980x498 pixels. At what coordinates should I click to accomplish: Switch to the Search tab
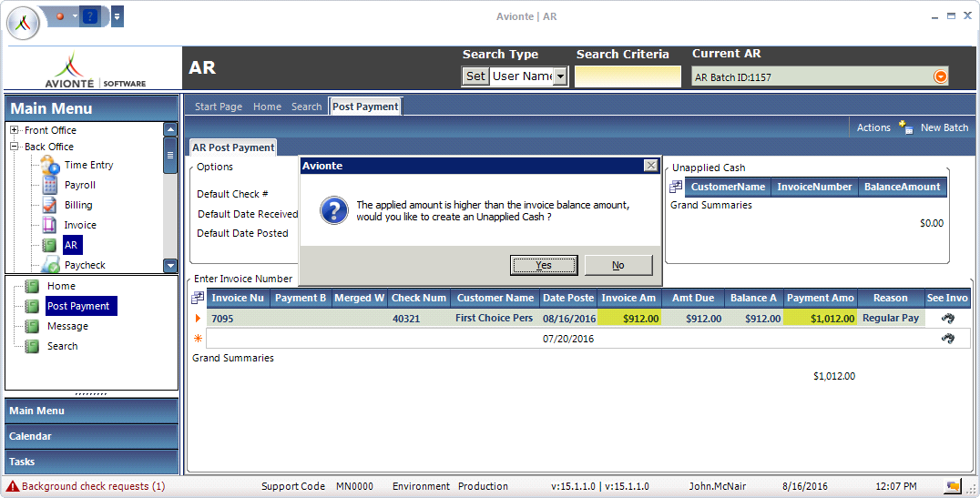pos(306,107)
